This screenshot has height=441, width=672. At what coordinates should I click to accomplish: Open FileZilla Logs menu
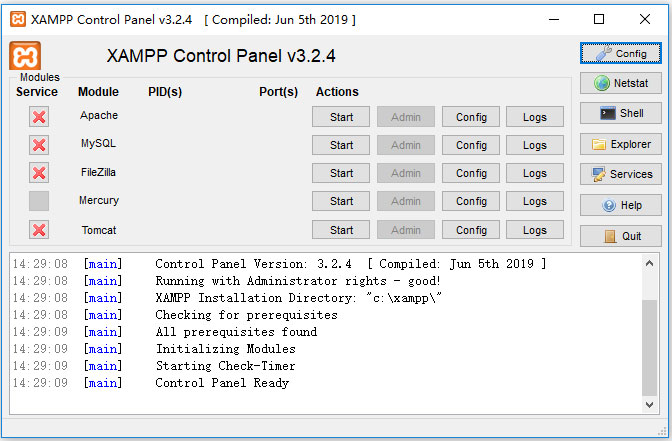click(535, 173)
